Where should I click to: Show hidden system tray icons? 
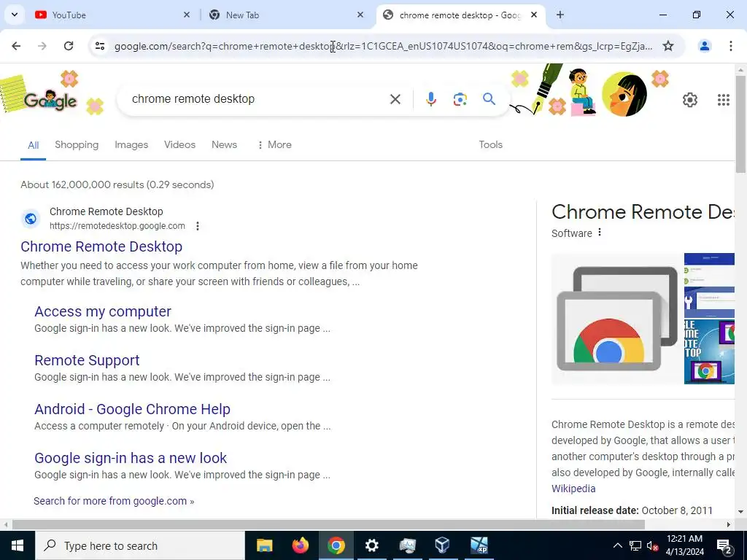617,545
